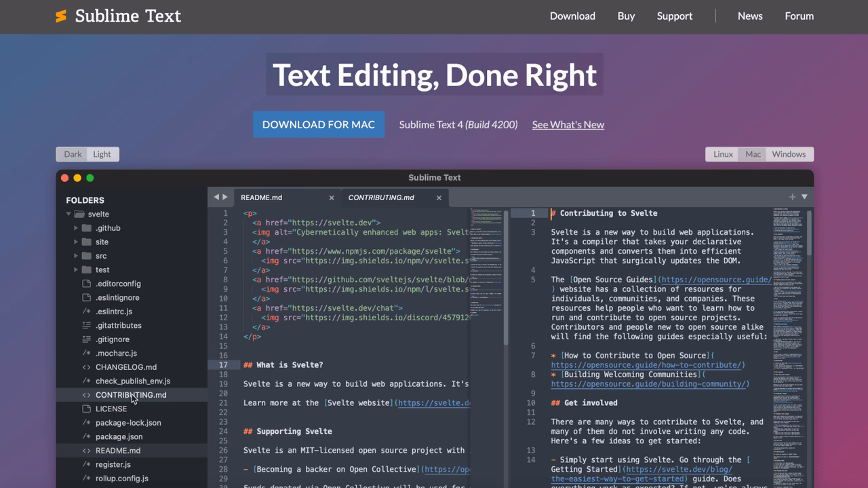The image size is (868, 488).
Task: Click the src folder icon
Action: (87, 256)
